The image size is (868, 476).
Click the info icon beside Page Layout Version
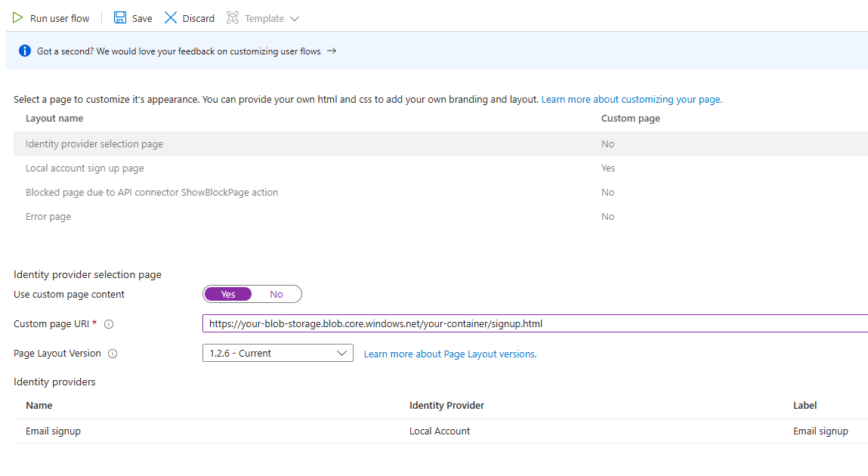click(111, 353)
